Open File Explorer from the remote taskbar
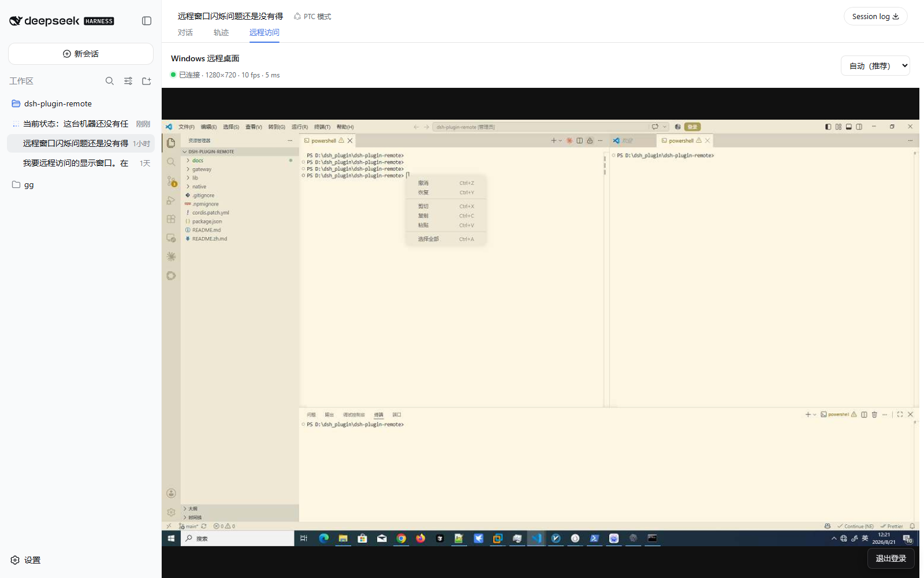924x578 pixels. click(x=343, y=538)
